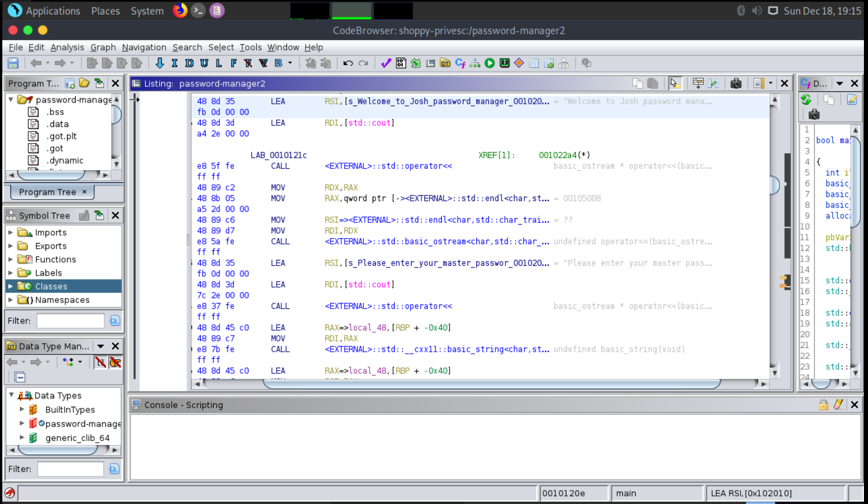Click the Undo arrow in the toolbar
This screenshot has width=868, height=504.
pos(348,63)
